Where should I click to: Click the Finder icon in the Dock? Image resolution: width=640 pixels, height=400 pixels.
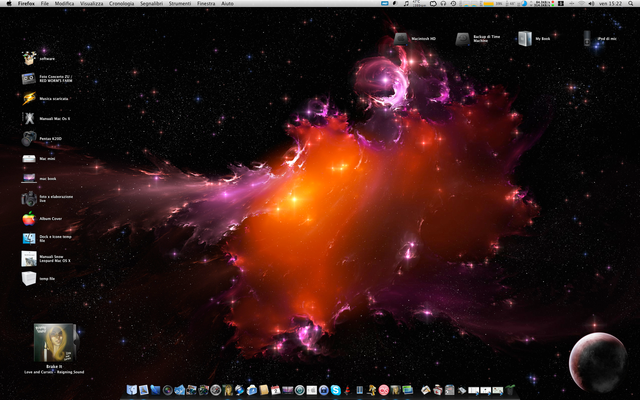(x=130, y=389)
